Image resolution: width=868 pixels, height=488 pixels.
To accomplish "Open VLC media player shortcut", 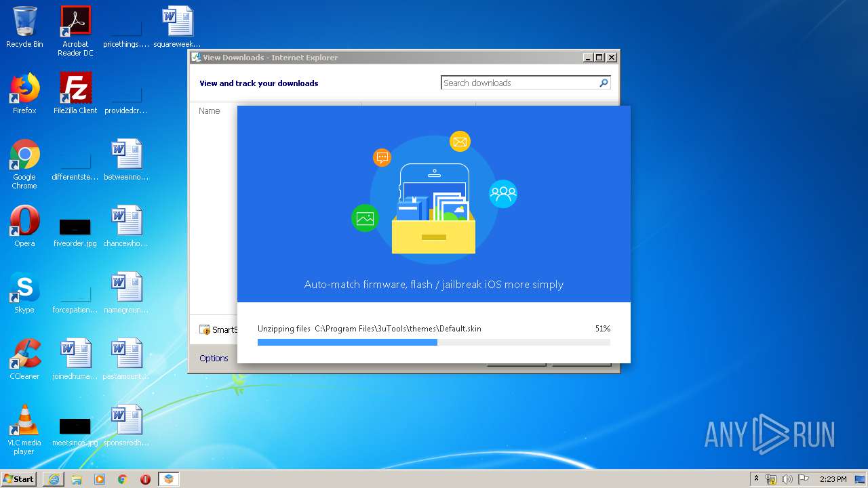I will (x=24, y=430).
